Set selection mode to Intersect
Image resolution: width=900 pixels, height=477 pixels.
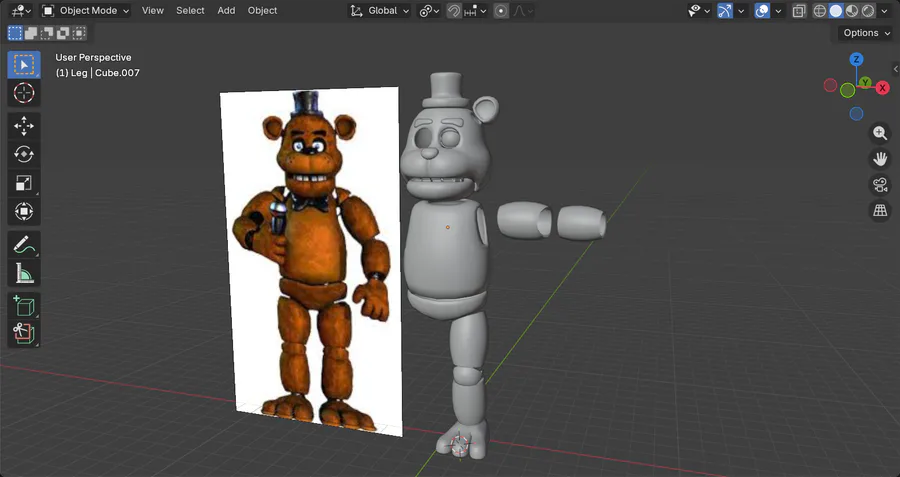pos(79,33)
